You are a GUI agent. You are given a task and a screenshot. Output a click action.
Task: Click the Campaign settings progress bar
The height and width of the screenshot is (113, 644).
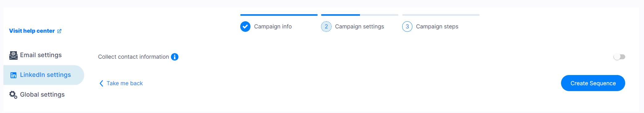(x=360, y=15)
